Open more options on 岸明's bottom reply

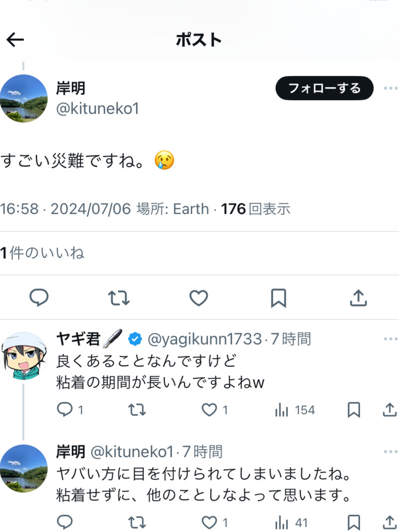point(390,452)
